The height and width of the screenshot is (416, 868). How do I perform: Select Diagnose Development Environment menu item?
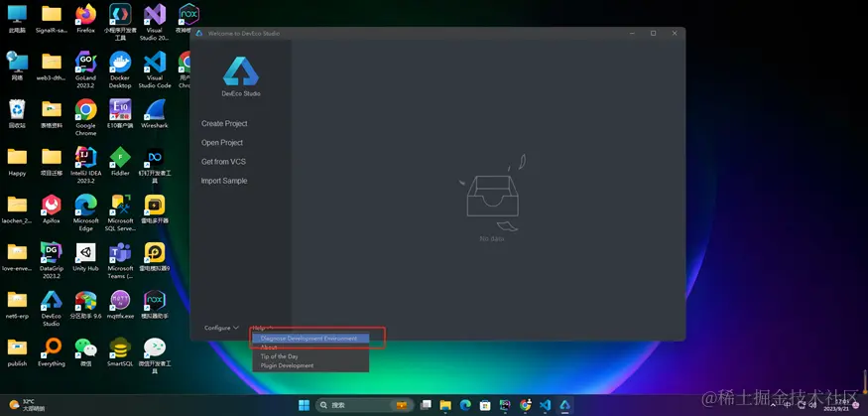click(310, 338)
